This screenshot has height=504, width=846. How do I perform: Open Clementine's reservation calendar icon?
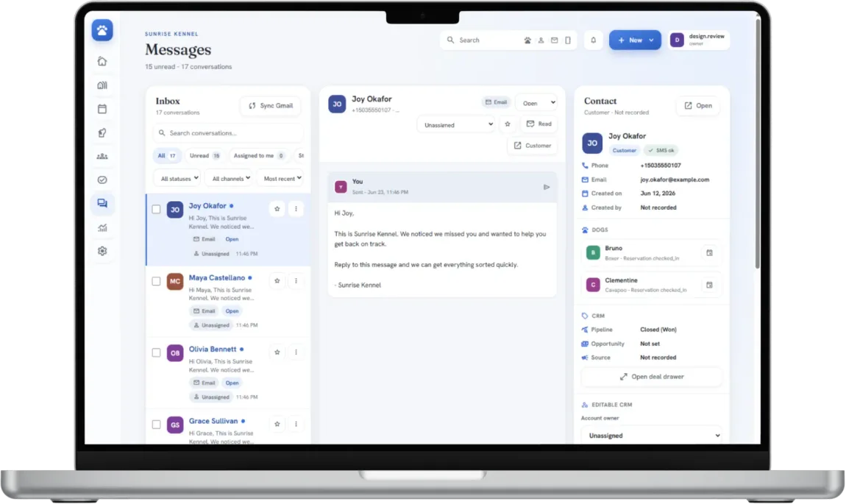point(709,285)
